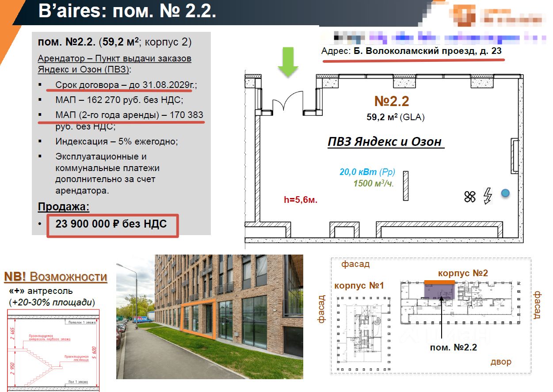553x392 pixels.
Task: Click the ventilation fan symbol on the floor plan
Action: pos(470,197)
